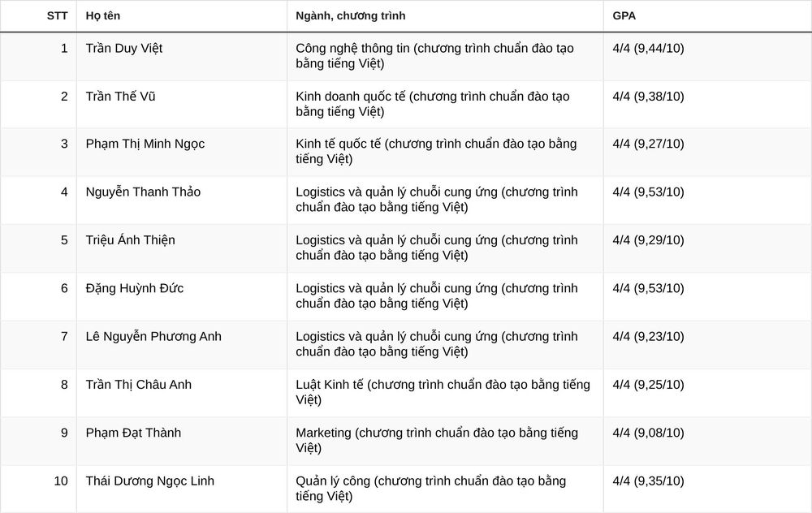Click the name Trần Thị Châu Anh

point(138,385)
